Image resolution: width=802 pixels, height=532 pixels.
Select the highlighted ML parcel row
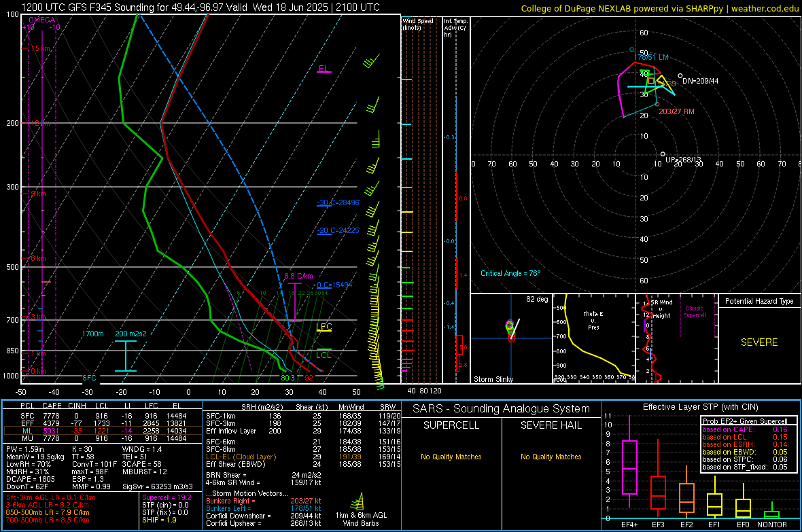coord(103,431)
